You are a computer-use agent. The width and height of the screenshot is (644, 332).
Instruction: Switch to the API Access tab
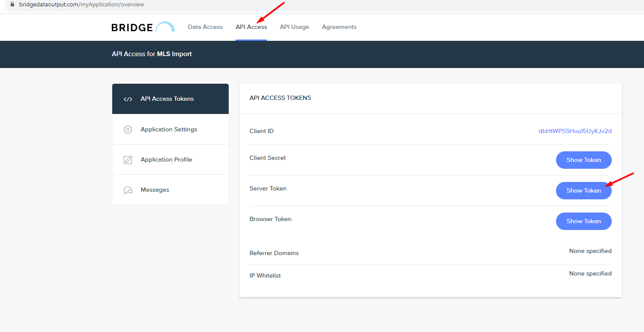click(x=251, y=27)
